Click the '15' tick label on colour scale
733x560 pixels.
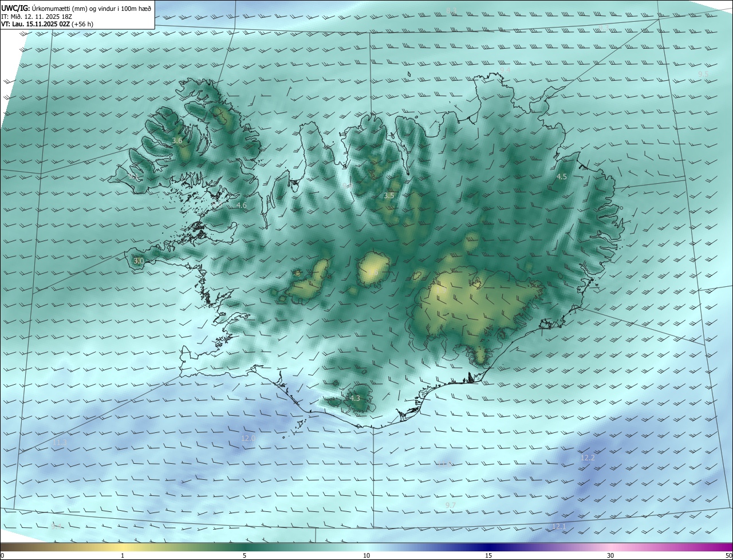(x=488, y=556)
